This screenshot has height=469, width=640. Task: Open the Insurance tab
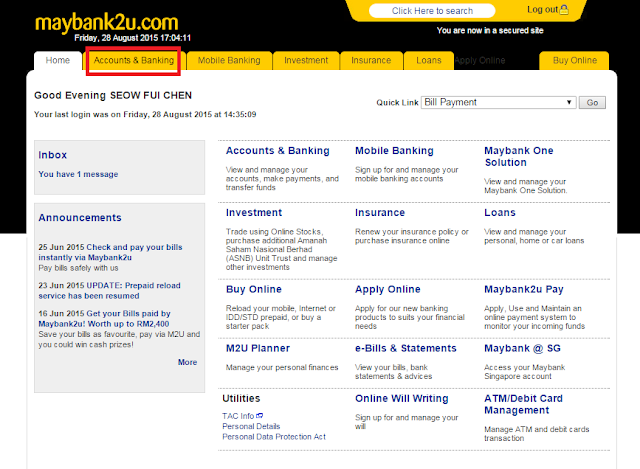coord(371,60)
